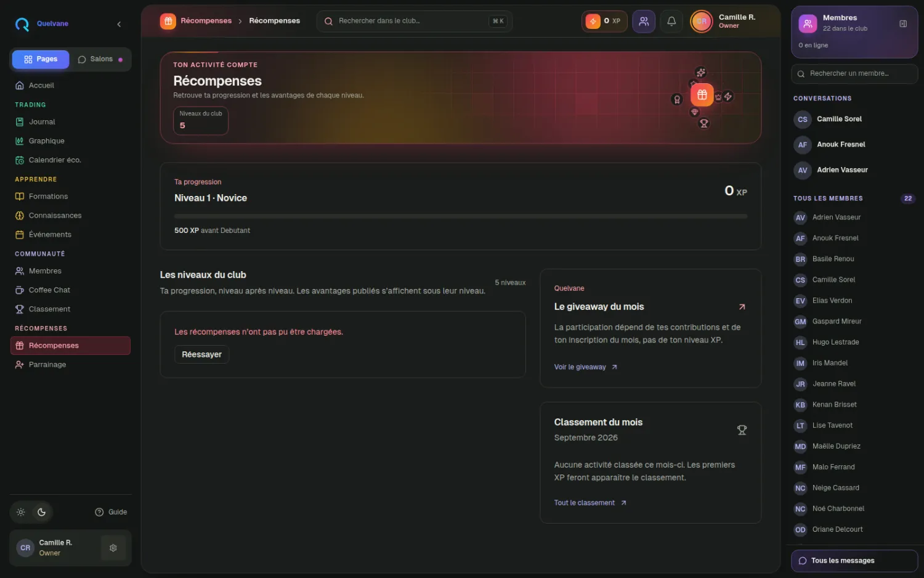Collapse the Membres panel icon

tap(903, 23)
